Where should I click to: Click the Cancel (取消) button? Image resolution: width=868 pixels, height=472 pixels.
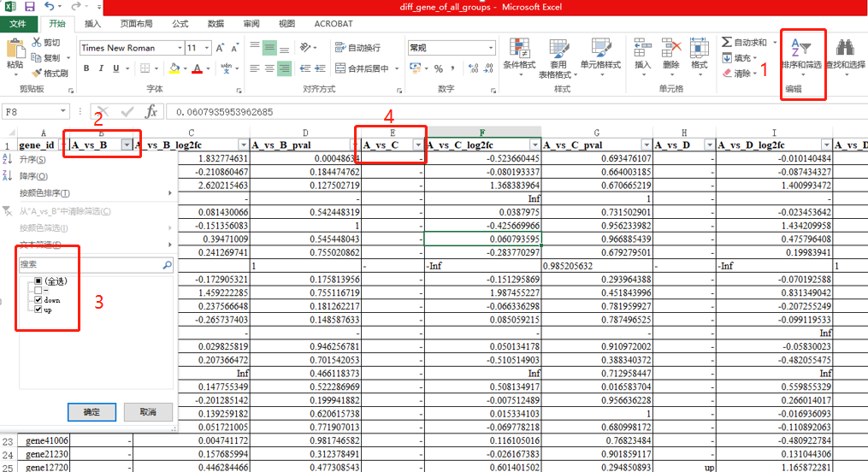(x=148, y=412)
